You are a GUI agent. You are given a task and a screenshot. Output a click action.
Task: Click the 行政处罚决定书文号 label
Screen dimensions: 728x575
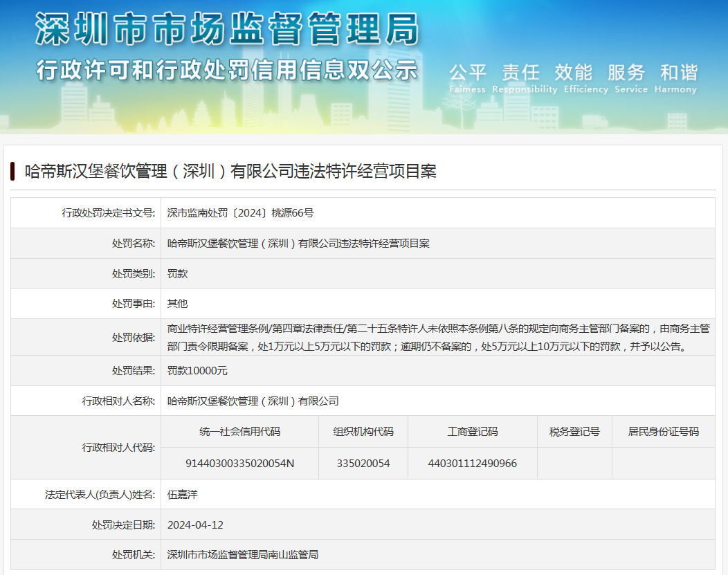coord(109,213)
